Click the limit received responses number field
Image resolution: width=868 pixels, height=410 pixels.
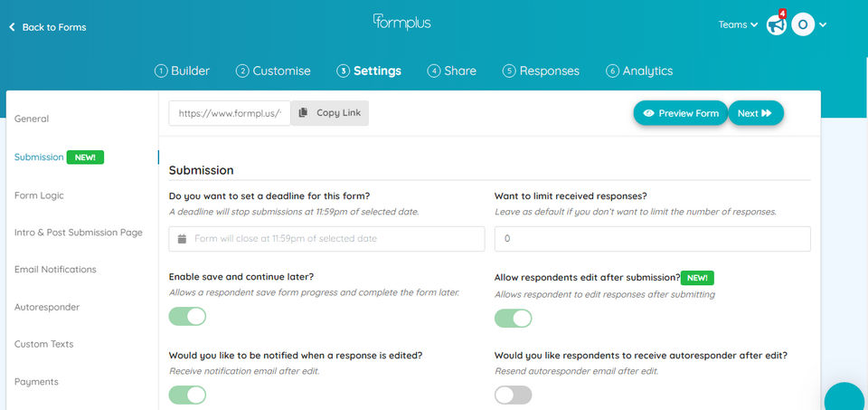(x=652, y=239)
